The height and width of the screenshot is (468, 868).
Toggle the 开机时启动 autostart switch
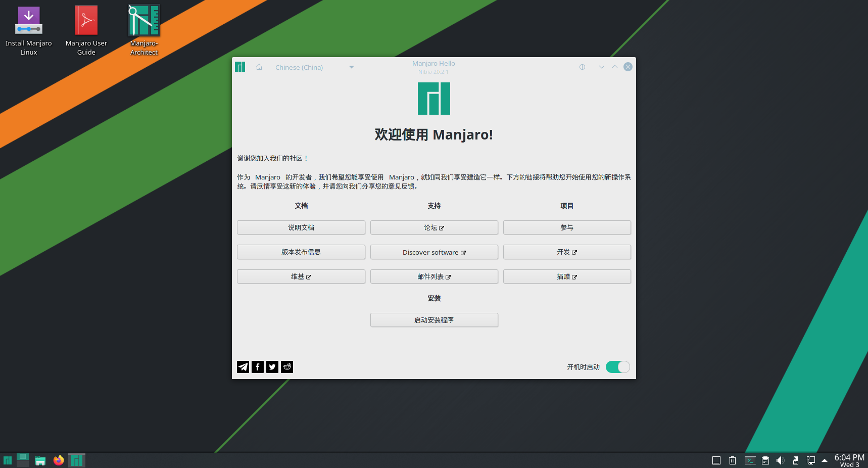click(618, 367)
